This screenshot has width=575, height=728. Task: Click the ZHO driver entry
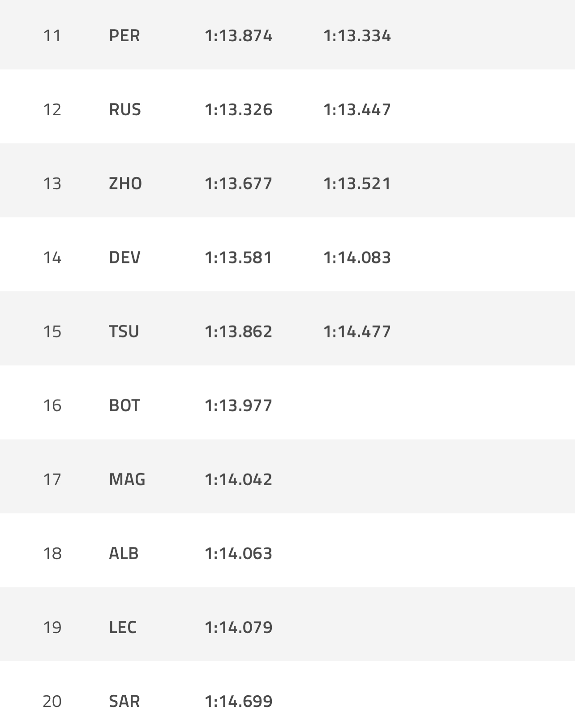(125, 183)
